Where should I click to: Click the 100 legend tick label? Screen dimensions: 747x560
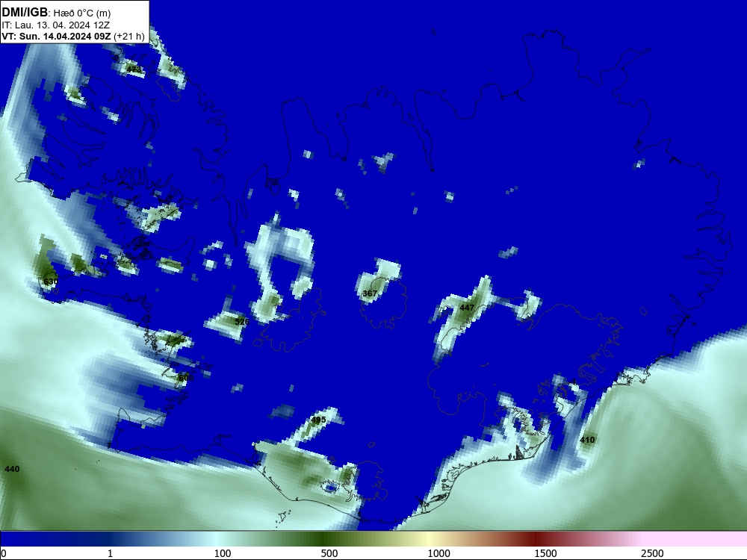[x=223, y=553]
